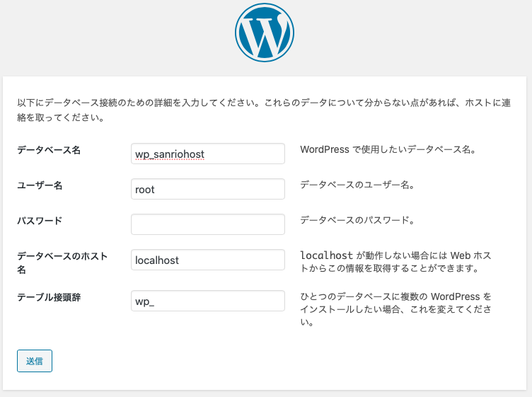Image resolution: width=532 pixels, height=397 pixels.
Task: Click the テーブル接頭辞 field label
Action: [x=49, y=297]
